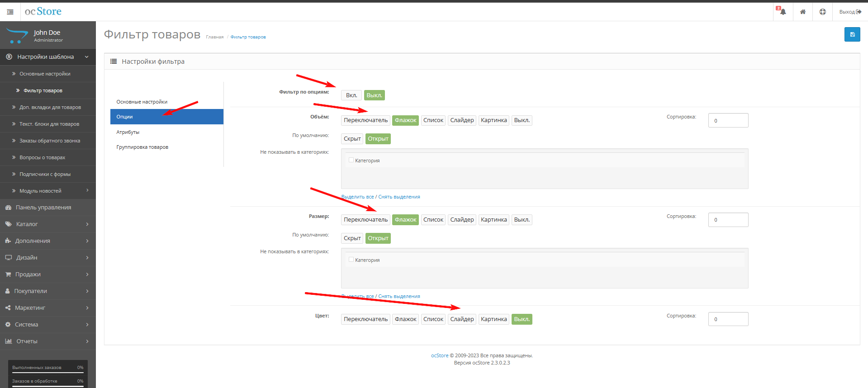The image size is (868, 388).
Task: Click the Панель управления dashboard icon
Action: 8,208
